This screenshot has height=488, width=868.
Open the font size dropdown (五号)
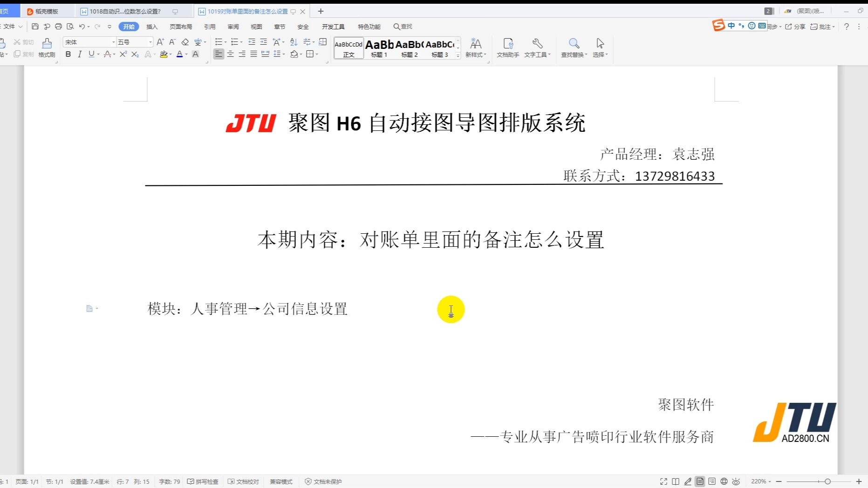coord(150,42)
